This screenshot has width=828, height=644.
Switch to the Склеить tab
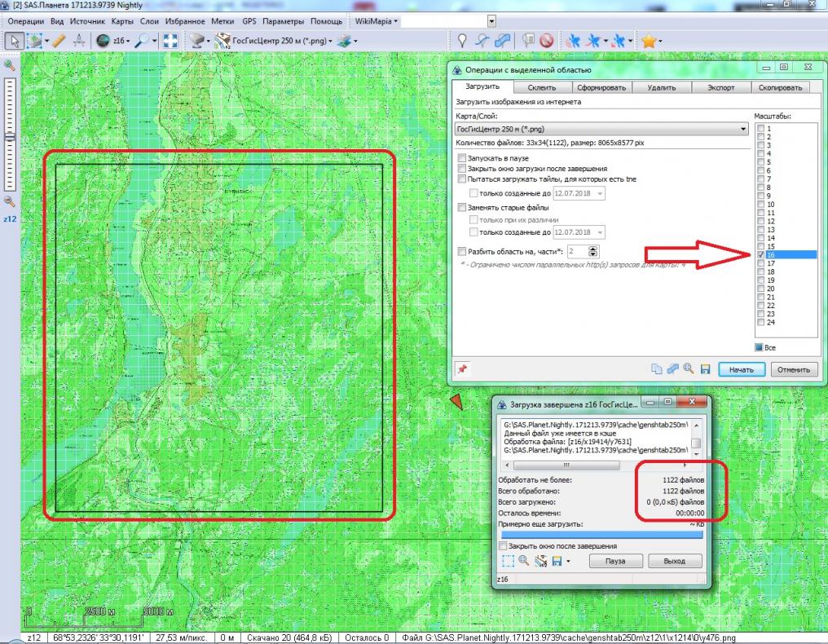pos(541,87)
